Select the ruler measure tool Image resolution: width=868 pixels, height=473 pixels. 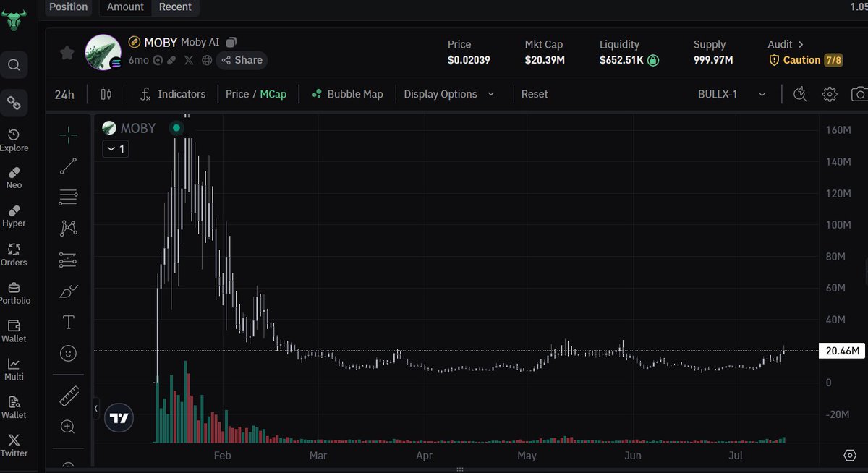(x=69, y=395)
